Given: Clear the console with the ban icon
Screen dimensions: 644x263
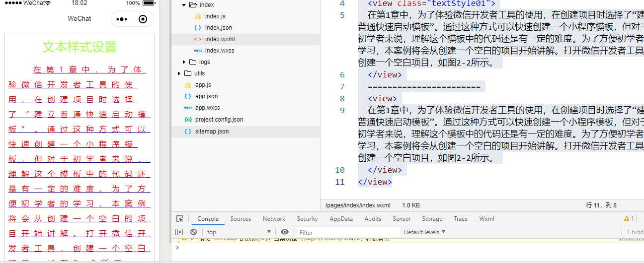Looking at the screenshot, I should [193, 232].
